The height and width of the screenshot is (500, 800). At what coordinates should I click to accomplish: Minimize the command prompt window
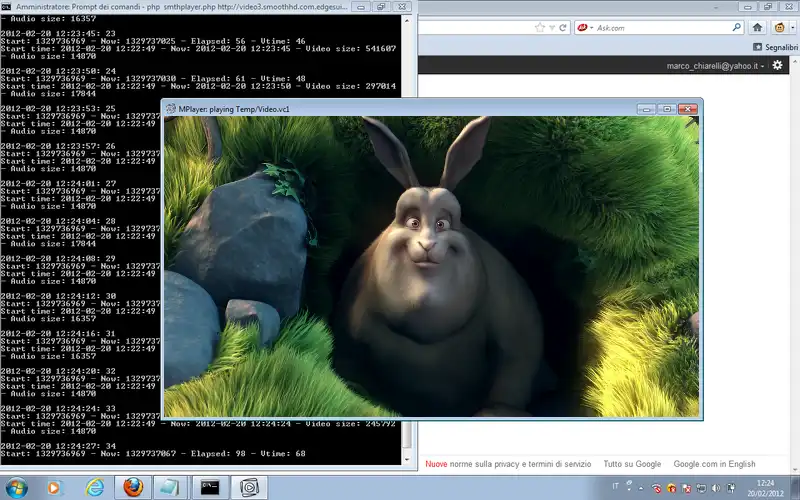(361, 7)
